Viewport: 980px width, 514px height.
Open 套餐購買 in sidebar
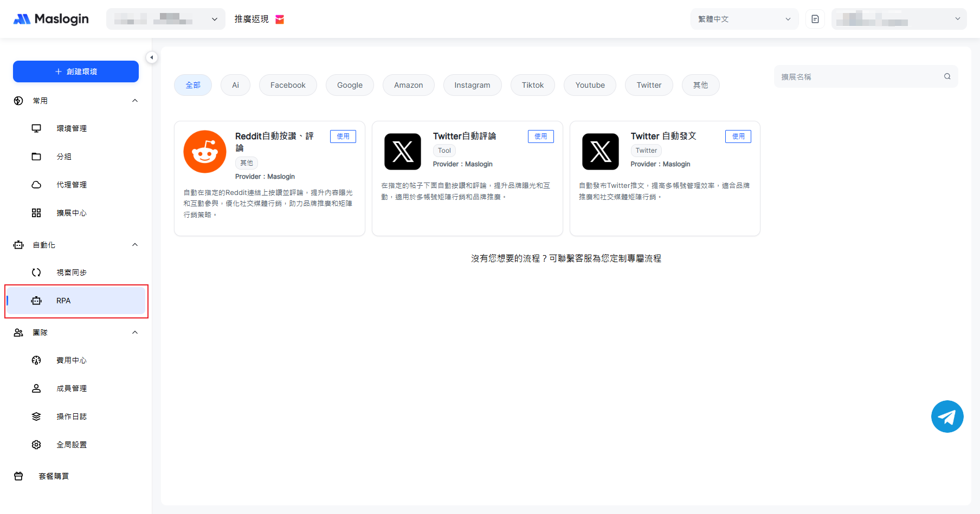pyautogui.click(x=54, y=476)
